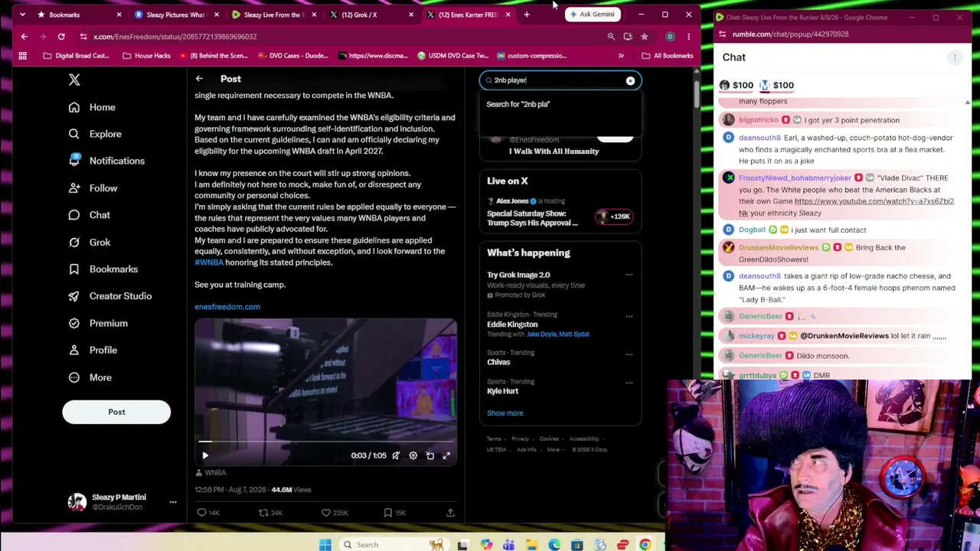Click the Ask Gemini button
Image resolution: width=980 pixels, height=551 pixels.
click(592, 15)
